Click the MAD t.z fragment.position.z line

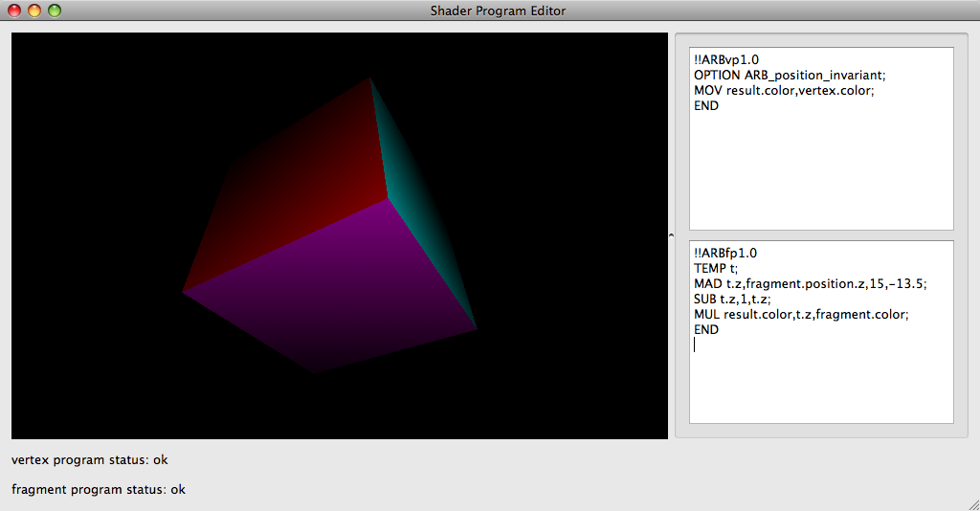810,284
